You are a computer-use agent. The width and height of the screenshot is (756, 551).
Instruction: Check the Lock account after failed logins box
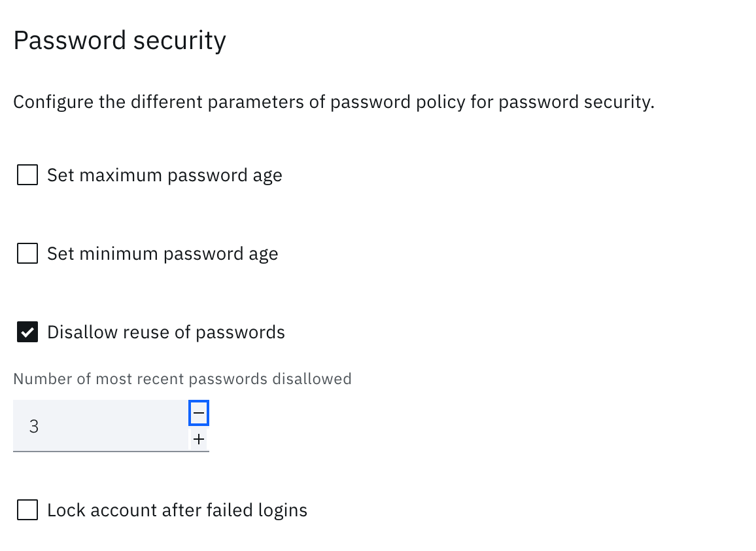coord(27,510)
